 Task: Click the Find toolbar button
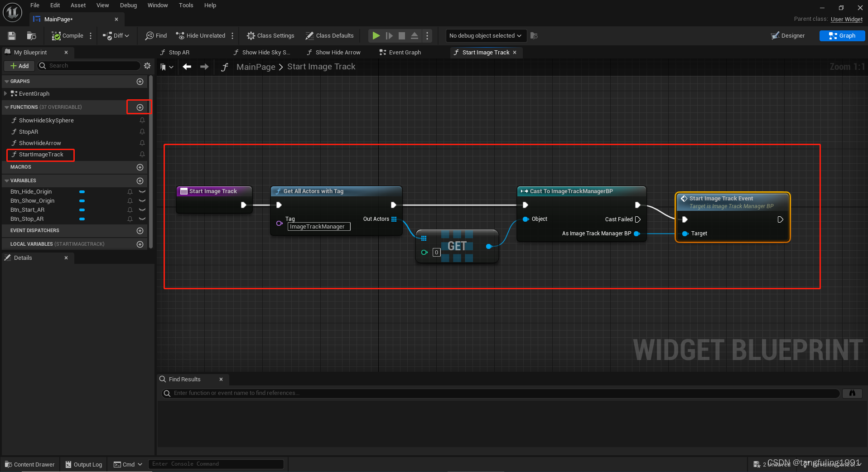[x=156, y=36]
